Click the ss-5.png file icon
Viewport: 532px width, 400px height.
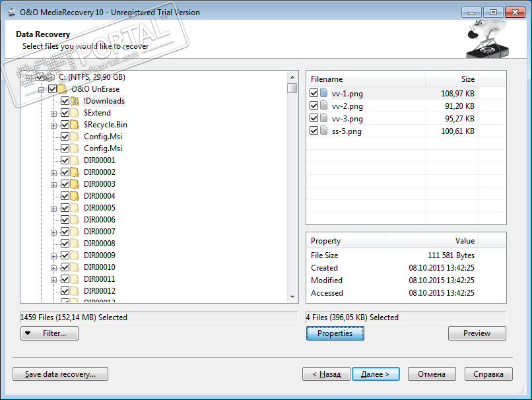tap(324, 130)
